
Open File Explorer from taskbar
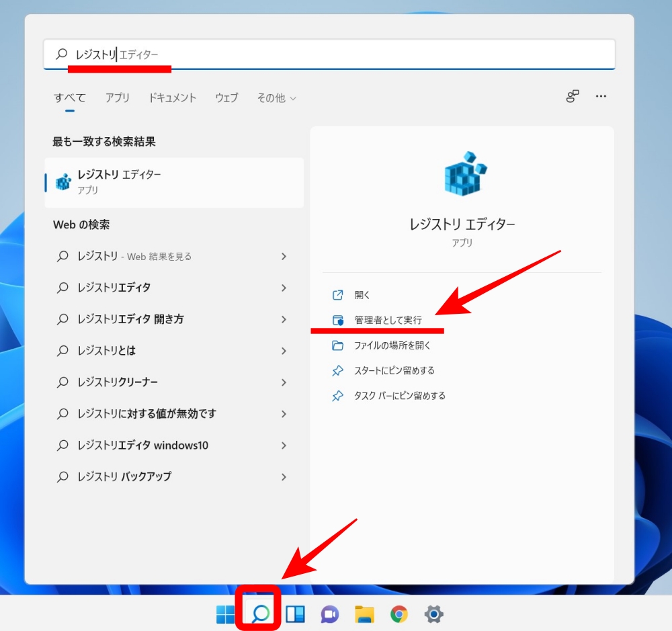(x=364, y=614)
